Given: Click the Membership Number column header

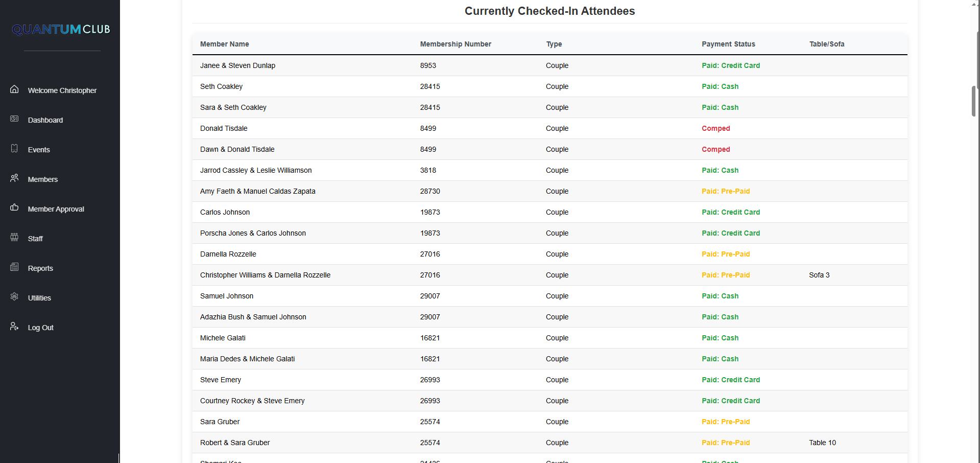Looking at the screenshot, I should pyautogui.click(x=456, y=44).
